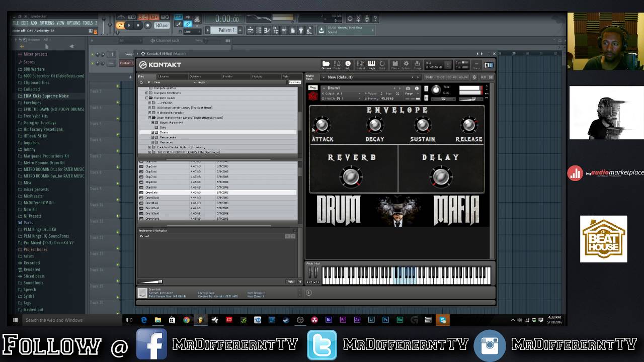The width and height of the screenshot is (644, 362).
Task: Click the FL Studio tempo 140.000 field
Action: pyautogui.click(x=162, y=25)
